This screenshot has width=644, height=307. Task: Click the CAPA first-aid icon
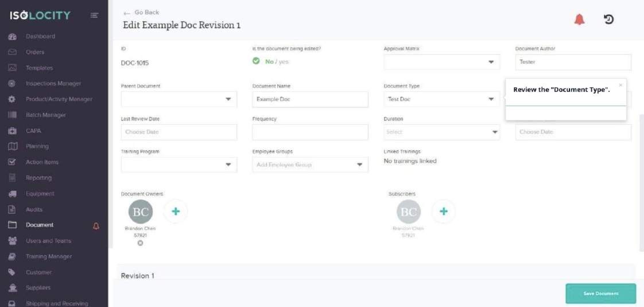(12, 131)
